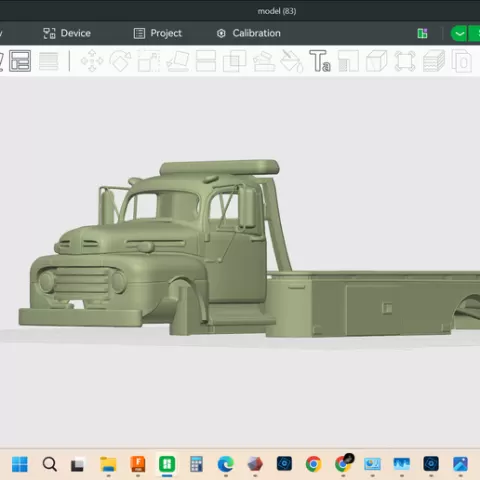The width and height of the screenshot is (480, 480).
Task: Open the blue waveform monitor taskbar app
Action: click(x=402, y=464)
